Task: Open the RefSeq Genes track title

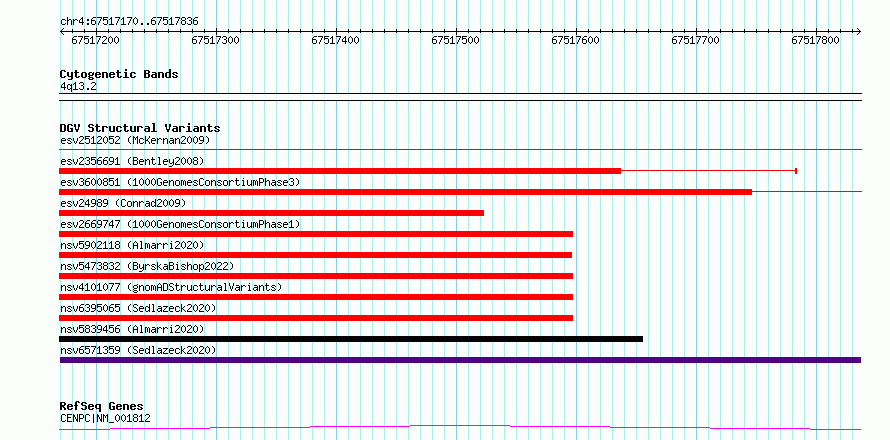Action: pyautogui.click(x=102, y=407)
